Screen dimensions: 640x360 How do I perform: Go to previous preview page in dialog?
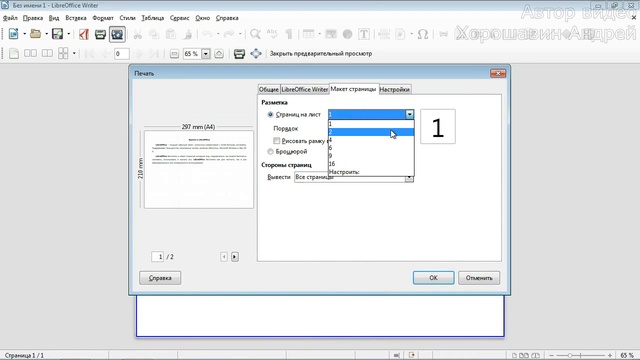(224, 257)
